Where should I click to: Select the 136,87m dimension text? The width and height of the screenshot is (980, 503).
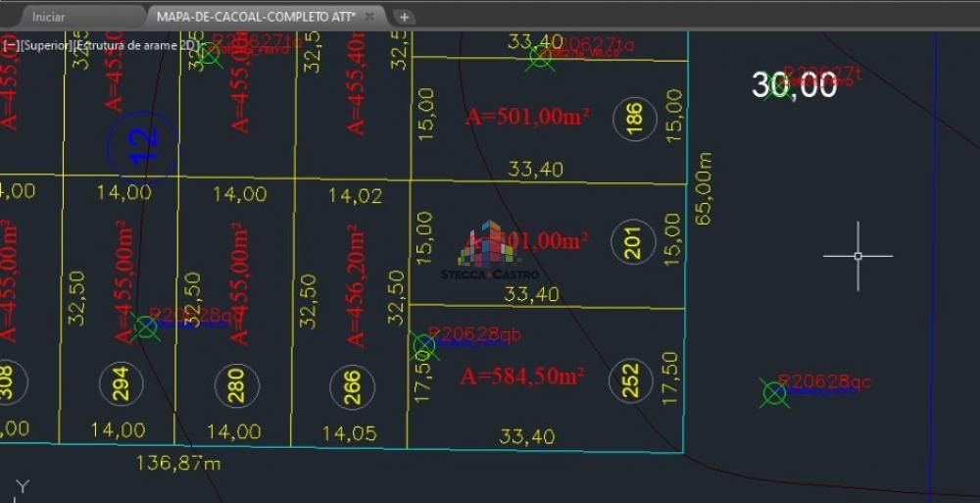tap(178, 463)
